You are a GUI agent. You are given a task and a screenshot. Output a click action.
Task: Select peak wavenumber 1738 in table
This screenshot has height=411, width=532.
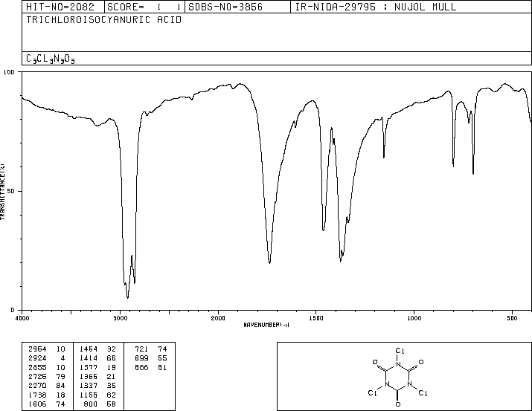coord(37,395)
